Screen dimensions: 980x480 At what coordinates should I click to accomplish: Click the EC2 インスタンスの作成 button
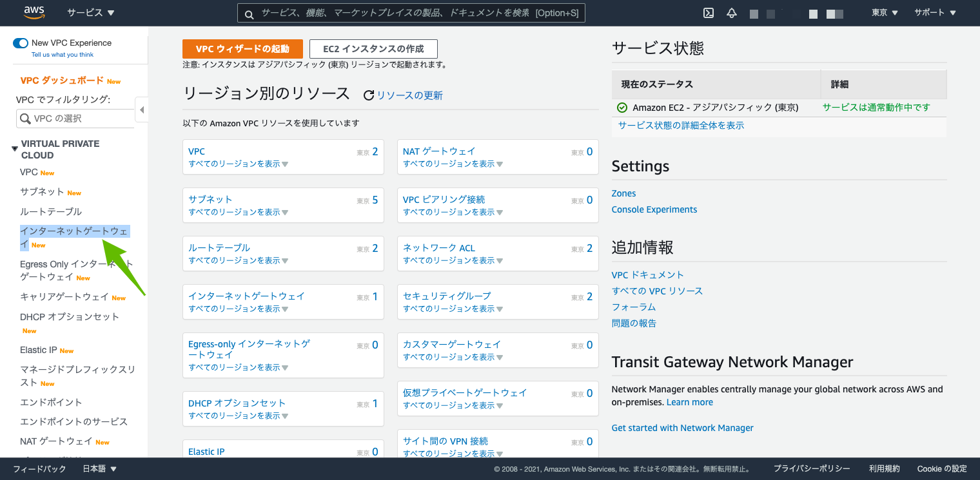pos(373,49)
